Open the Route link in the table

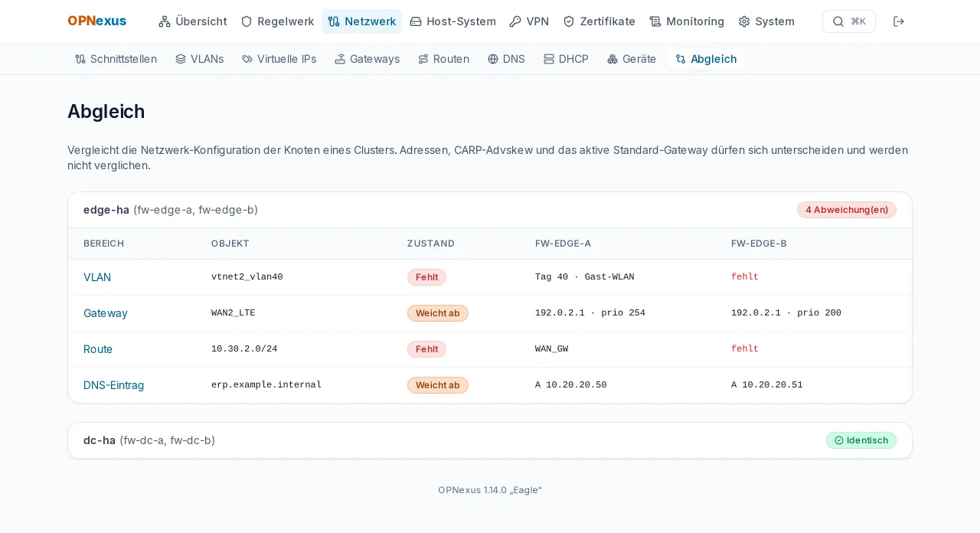tap(98, 349)
